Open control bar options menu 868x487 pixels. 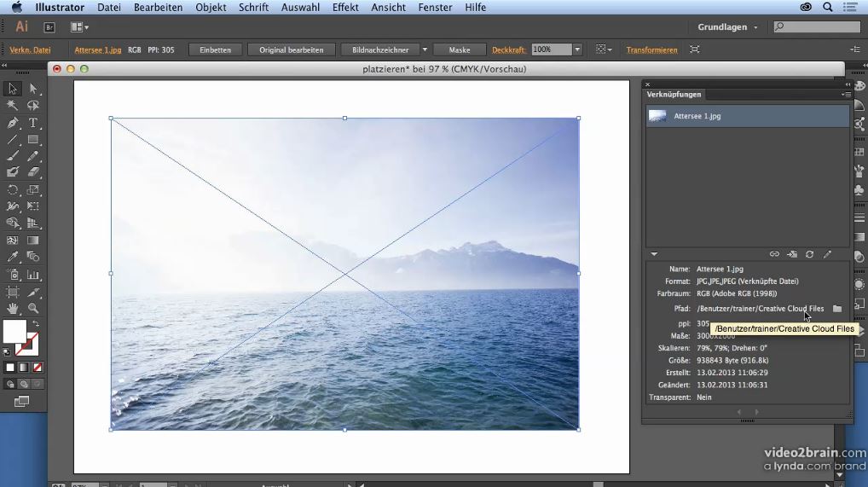[x=854, y=49]
